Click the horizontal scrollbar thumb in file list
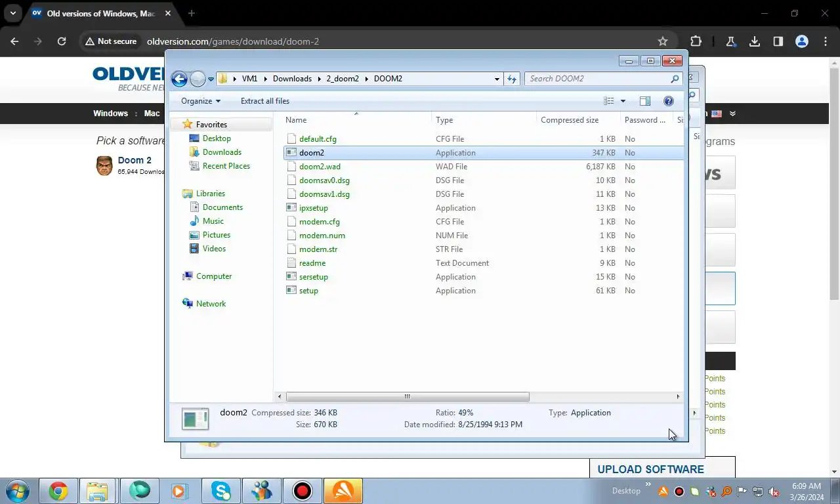 (408, 396)
